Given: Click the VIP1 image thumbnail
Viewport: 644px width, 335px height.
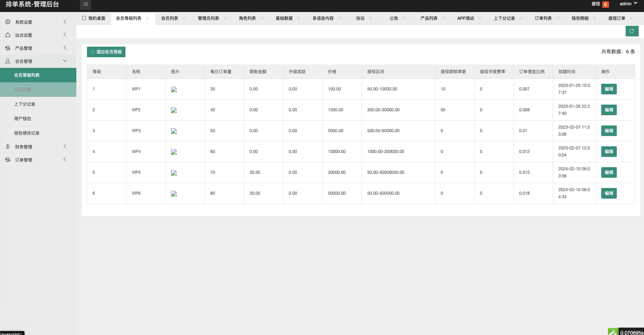Looking at the screenshot, I should [x=174, y=89].
